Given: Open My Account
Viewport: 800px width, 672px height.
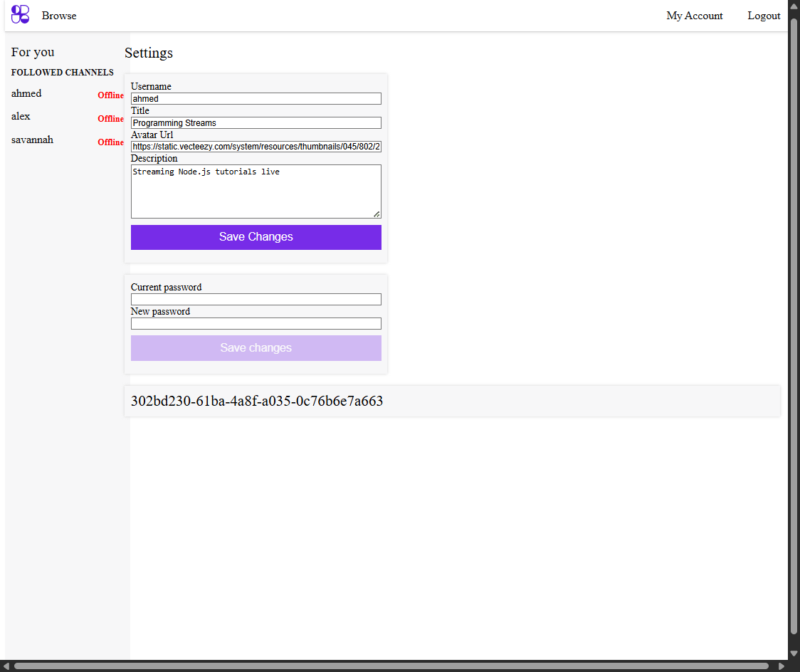Looking at the screenshot, I should pos(694,15).
